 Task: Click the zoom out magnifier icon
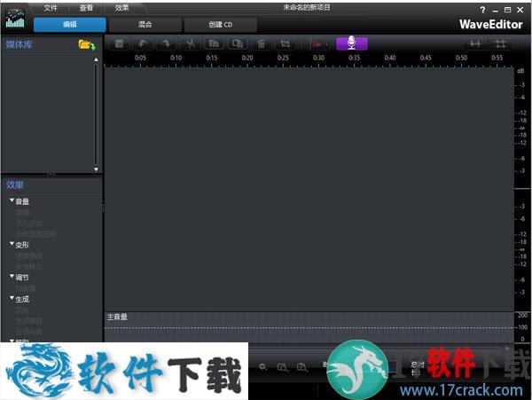coord(263,367)
